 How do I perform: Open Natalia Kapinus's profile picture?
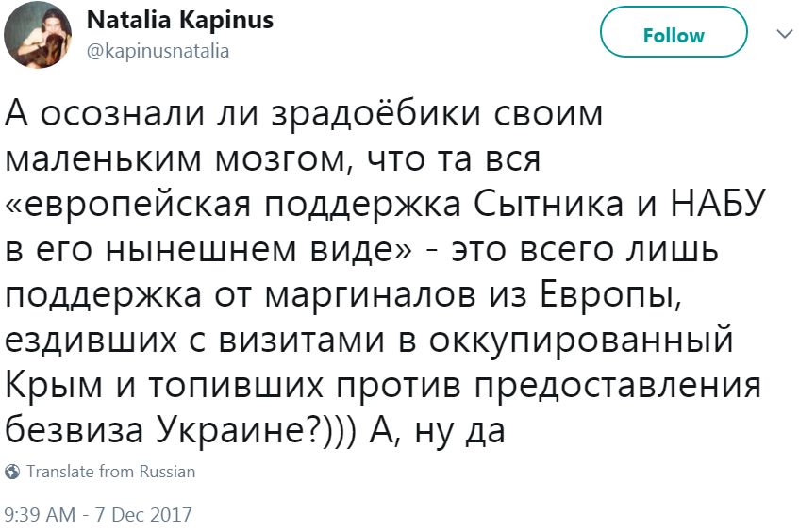coord(37,35)
